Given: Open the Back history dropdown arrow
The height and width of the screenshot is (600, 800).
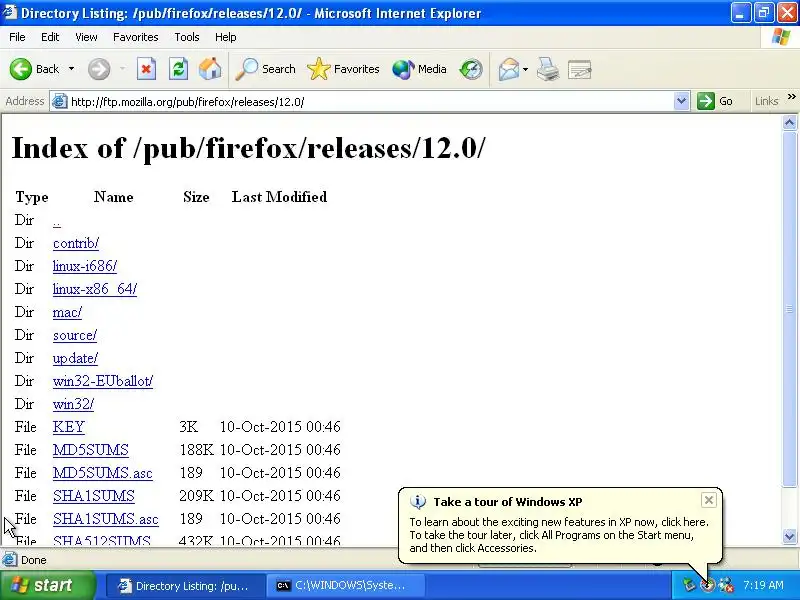Looking at the screenshot, I should click(x=71, y=69).
